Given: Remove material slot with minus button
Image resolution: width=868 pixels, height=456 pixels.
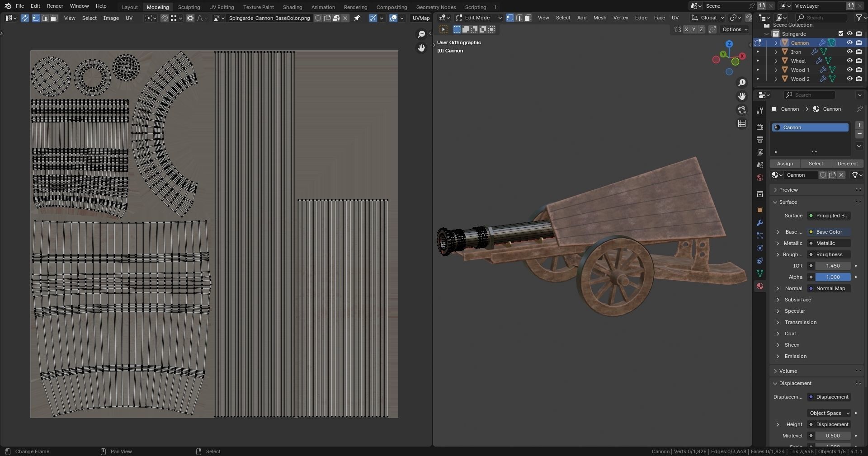Looking at the screenshot, I should pyautogui.click(x=859, y=134).
